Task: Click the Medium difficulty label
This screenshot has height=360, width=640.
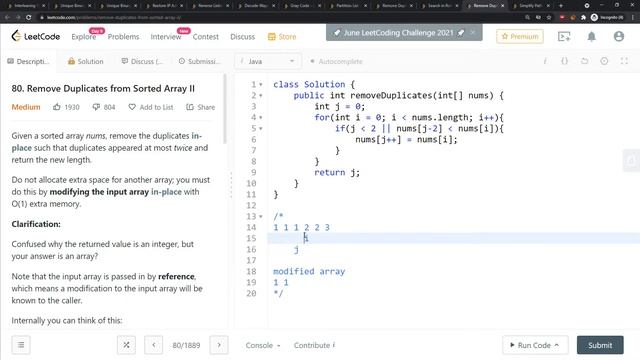Action: tap(26, 107)
